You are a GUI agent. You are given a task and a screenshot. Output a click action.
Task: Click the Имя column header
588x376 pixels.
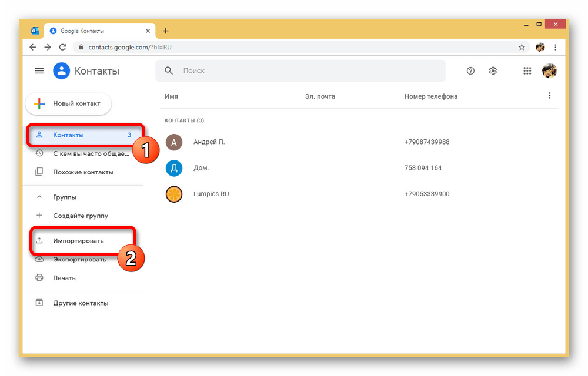pos(171,96)
